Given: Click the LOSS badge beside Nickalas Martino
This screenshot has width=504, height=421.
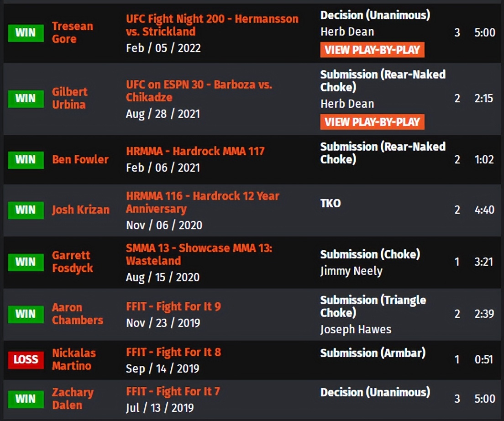Looking at the screenshot, I should click(x=27, y=359).
